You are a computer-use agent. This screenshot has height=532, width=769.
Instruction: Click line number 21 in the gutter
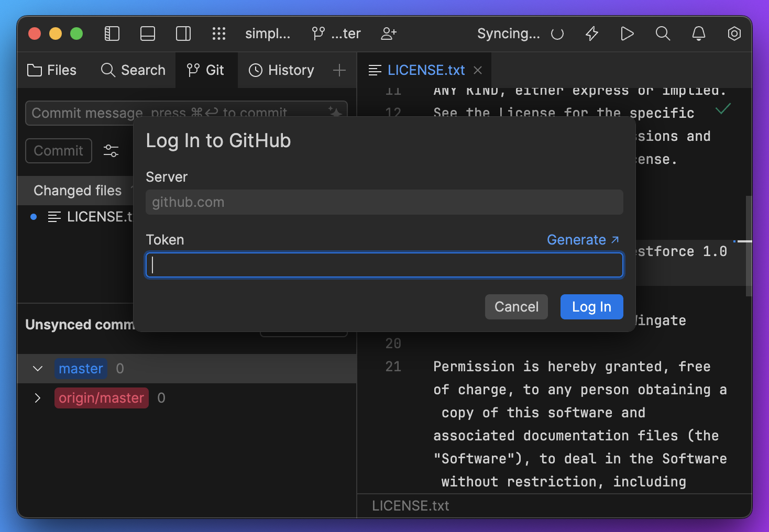pyautogui.click(x=393, y=367)
